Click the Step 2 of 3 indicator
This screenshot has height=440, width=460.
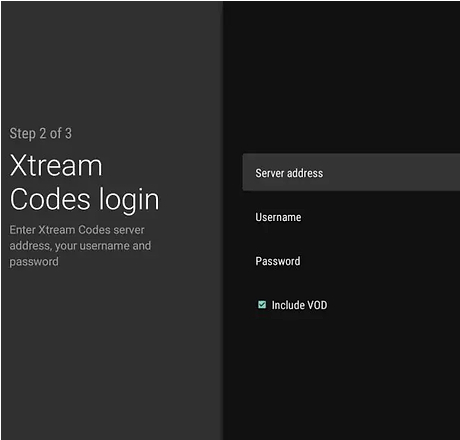(40, 133)
